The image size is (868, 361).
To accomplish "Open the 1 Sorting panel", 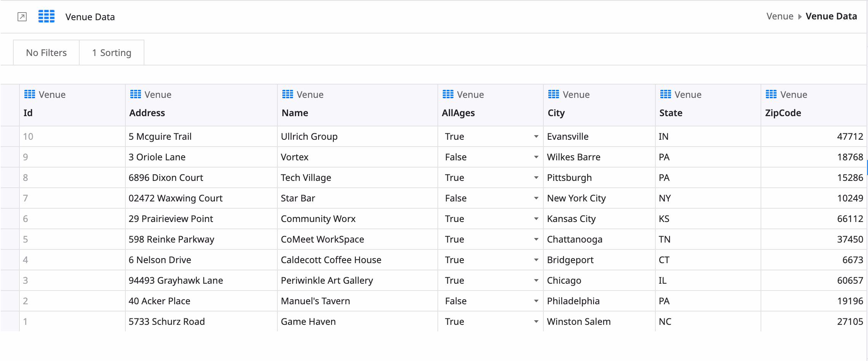I will pyautogui.click(x=111, y=52).
